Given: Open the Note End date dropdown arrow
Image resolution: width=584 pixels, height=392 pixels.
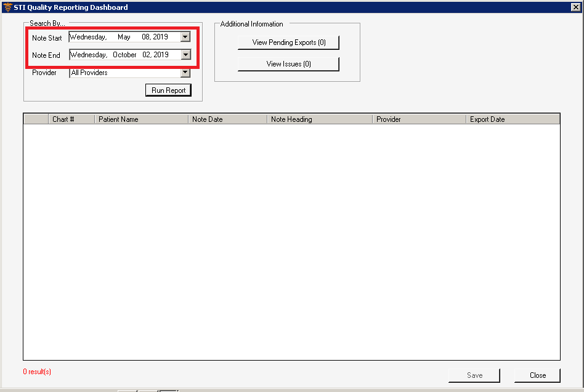Looking at the screenshot, I should point(186,55).
